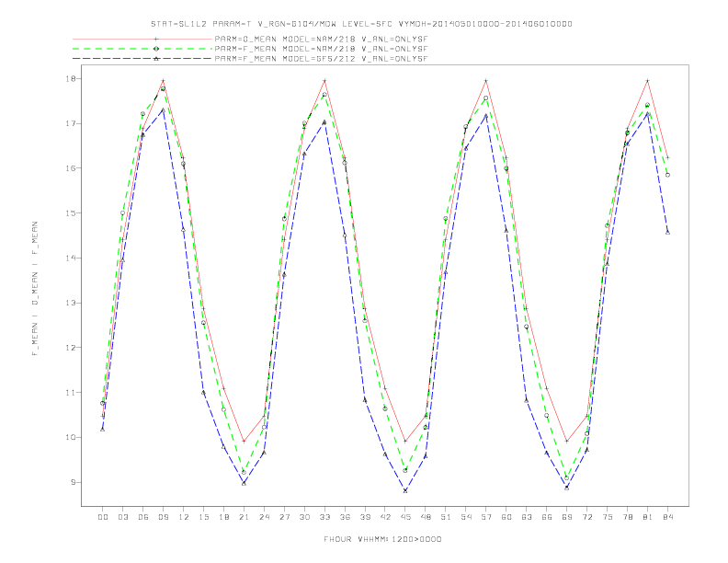Click the blue dashed legend line sample
Image resolution: width=728 pixels, height=563 pixels.
(x=142, y=59)
